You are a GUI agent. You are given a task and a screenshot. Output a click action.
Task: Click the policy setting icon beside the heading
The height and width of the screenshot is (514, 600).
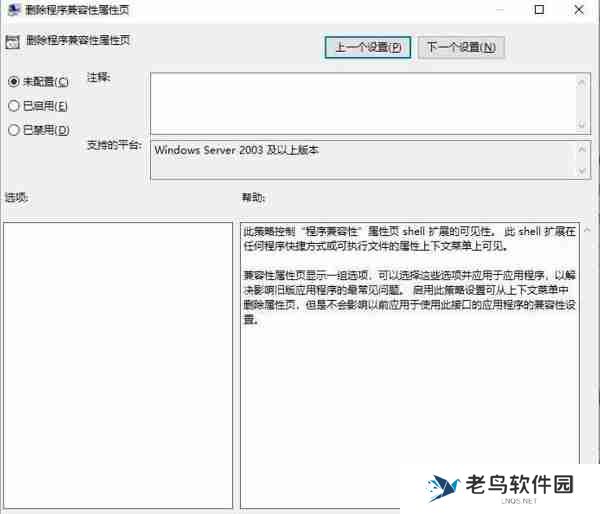(13, 42)
